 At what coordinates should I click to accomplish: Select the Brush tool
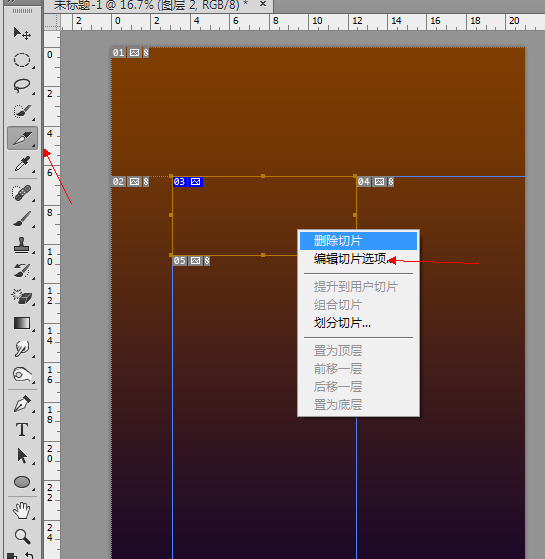[x=22, y=219]
